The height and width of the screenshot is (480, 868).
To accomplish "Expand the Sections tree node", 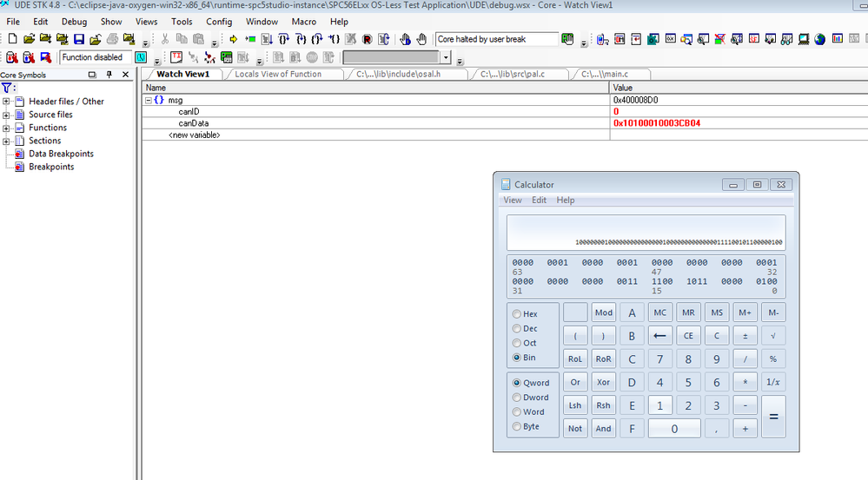I will 6,141.
